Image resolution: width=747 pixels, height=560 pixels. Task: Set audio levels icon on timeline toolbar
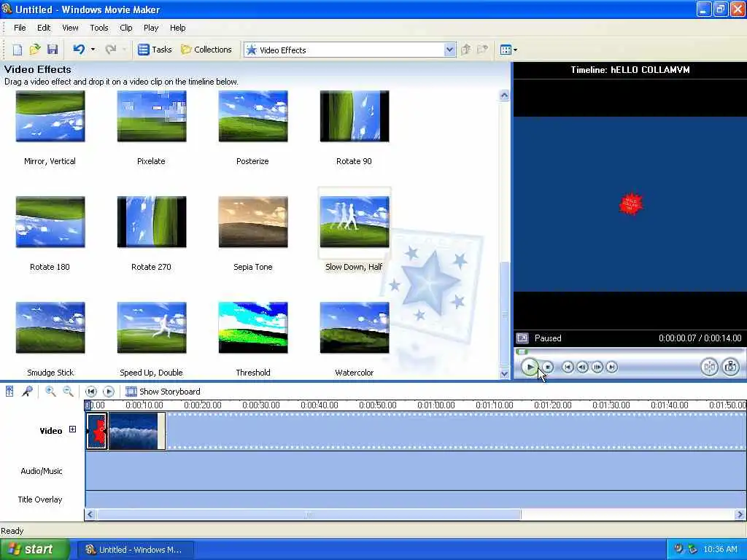[x=9, y=392]
